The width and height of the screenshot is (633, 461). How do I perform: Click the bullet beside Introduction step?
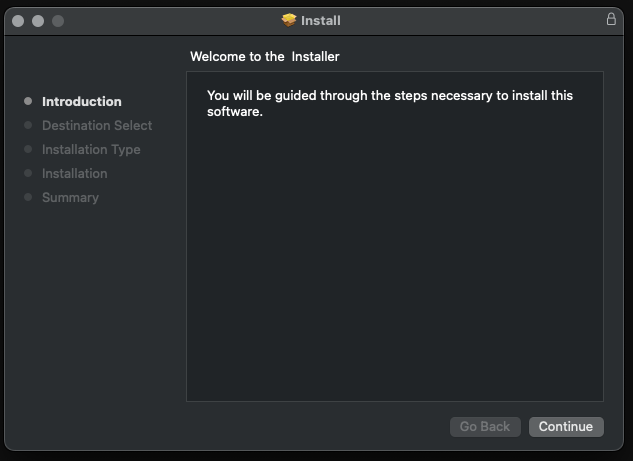click(x=28, y=101)
